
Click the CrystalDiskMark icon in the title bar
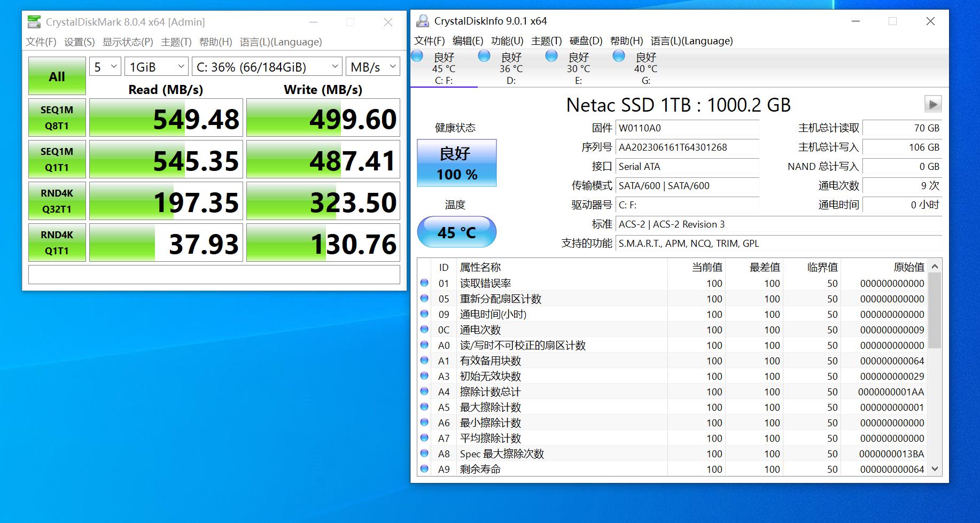coord(34,22)
